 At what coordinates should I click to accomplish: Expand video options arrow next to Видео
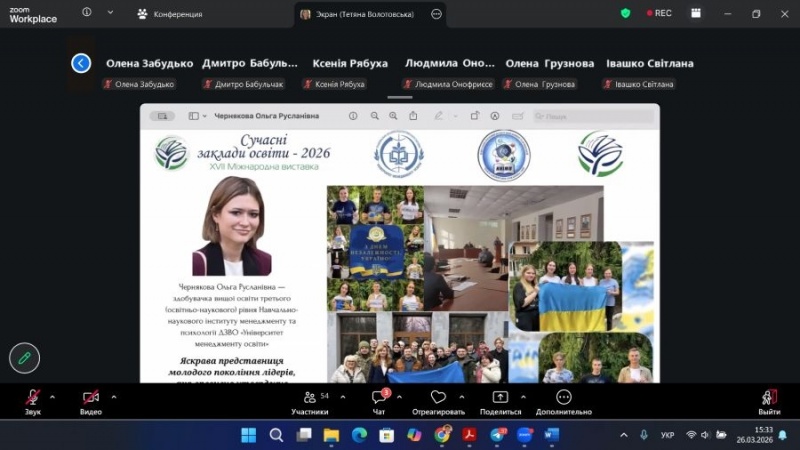click(x=113, y=396)
